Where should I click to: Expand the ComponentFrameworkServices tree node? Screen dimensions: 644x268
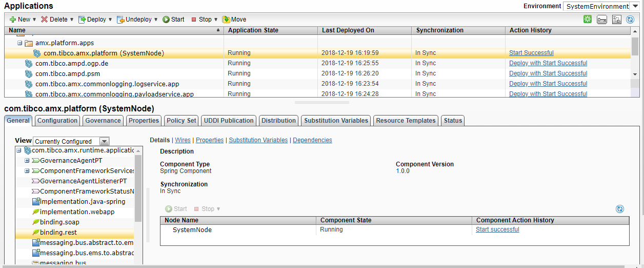(27, 171)
